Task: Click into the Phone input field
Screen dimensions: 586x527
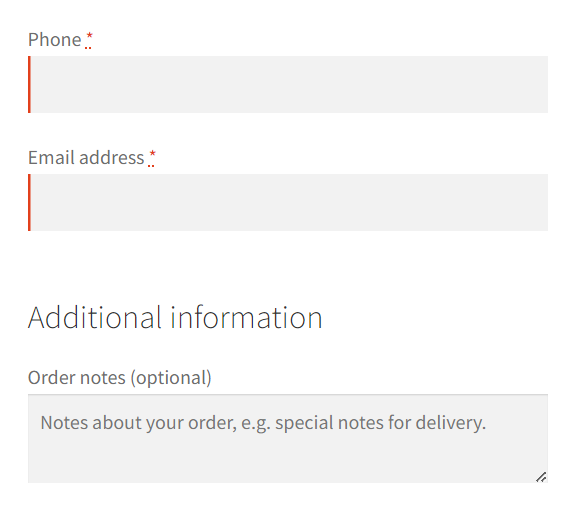Action: pos(288,84)
